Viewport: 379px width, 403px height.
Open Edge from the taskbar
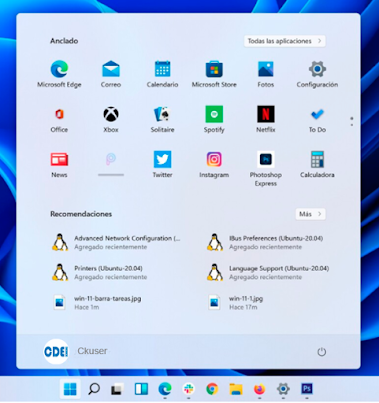[165, 389]
